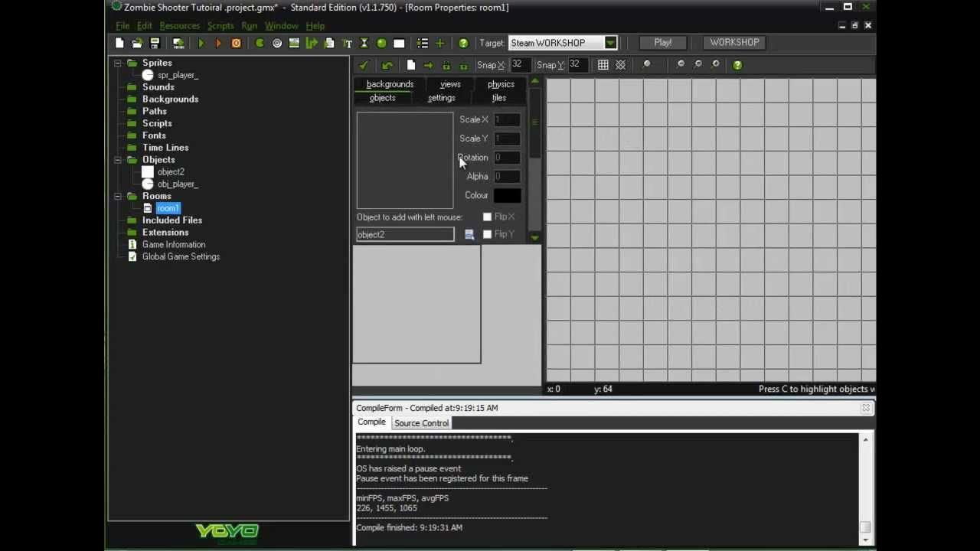Click the list icon beside the green plus
980x551 pixels.
423,44
